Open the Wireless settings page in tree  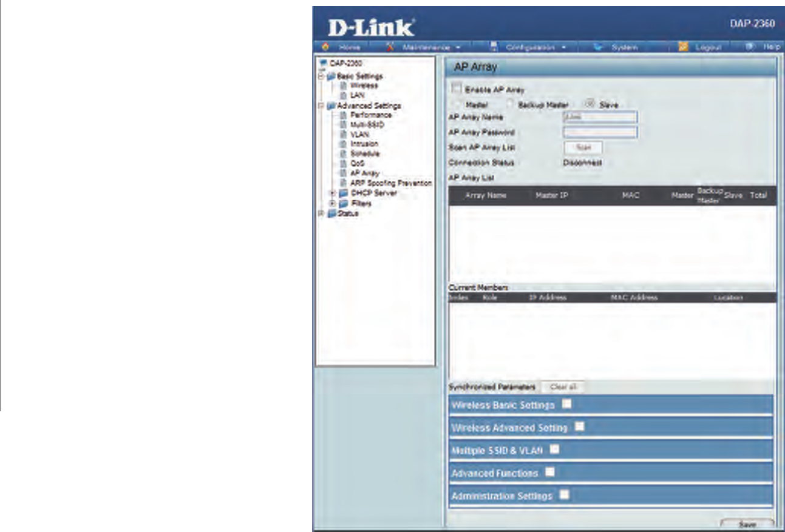coord(364,86)
